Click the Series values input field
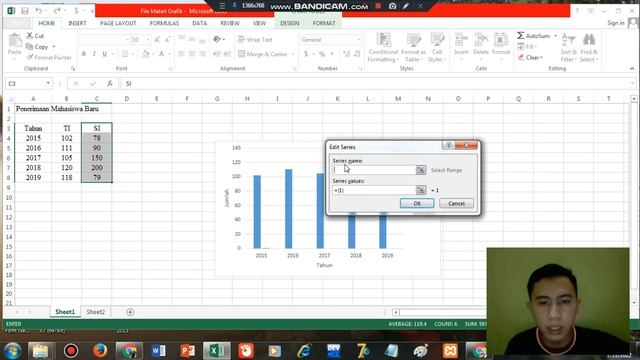Image resolution: width=640 pixels, height=360 pixels. 374,190
